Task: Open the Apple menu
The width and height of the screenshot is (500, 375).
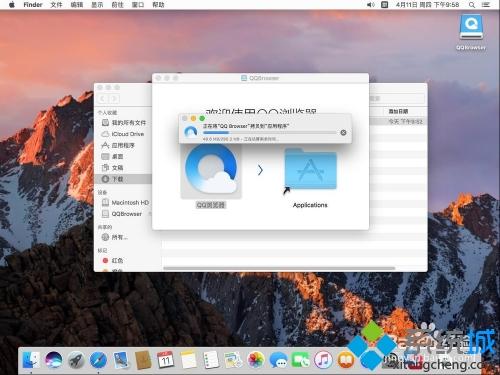Action: pyautogui.click(x=11, y=5)
